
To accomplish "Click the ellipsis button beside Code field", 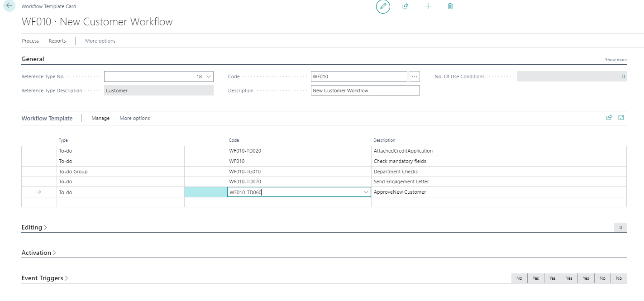I will 414,76.
